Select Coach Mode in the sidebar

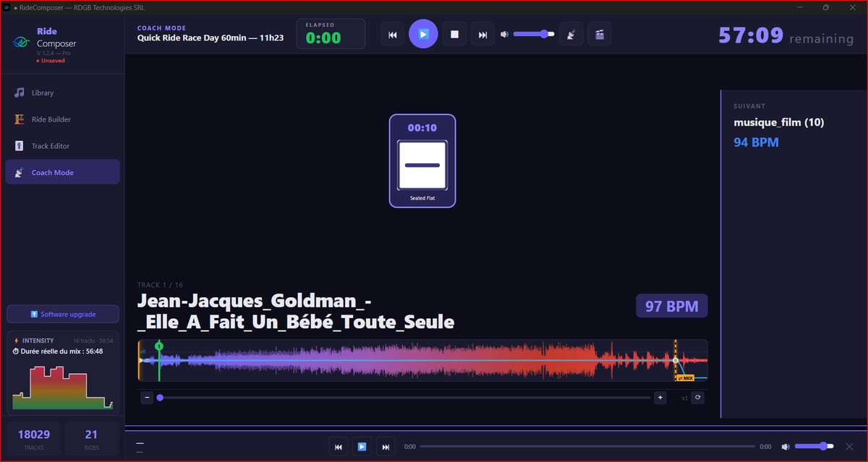pyautogui.click(x=62, y=172)
